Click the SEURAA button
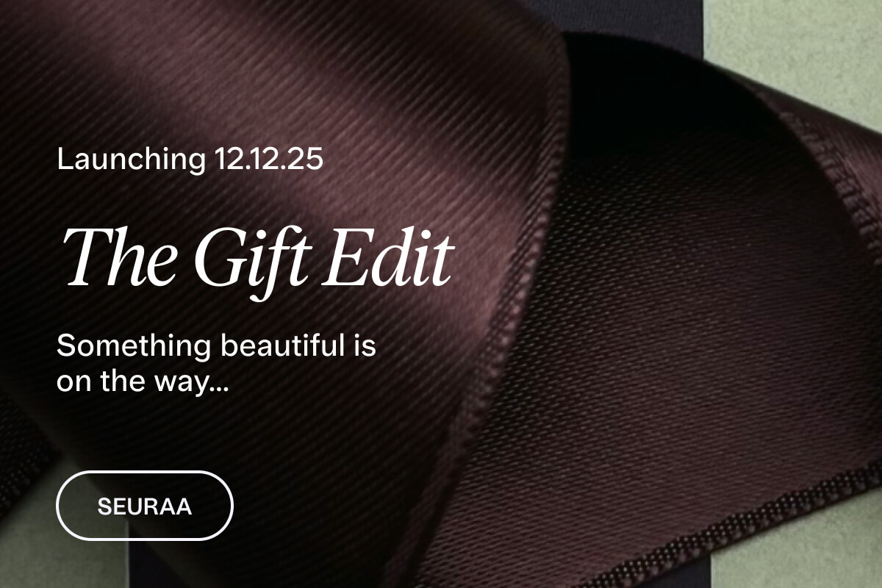Screen dimensions: 882x588 tap(145, 506)
